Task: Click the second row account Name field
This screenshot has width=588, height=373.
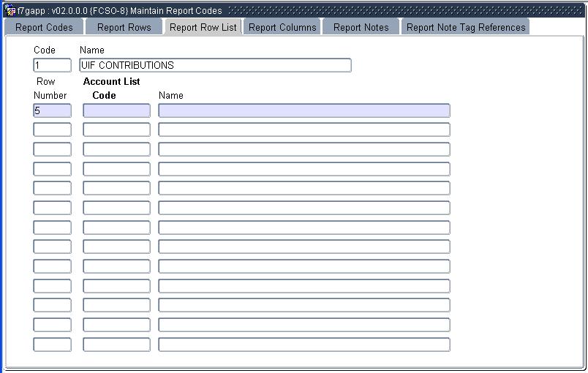Action: [x=304, y=129]
